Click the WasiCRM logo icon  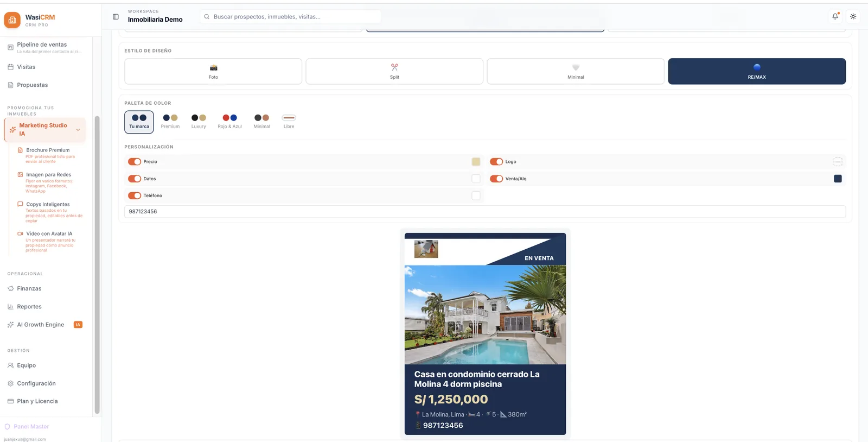point(12,20)
